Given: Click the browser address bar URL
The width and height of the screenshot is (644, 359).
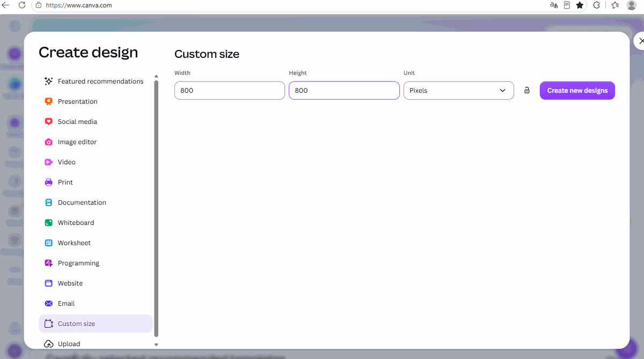Looking at the screenshot, I should coord(79,5).
